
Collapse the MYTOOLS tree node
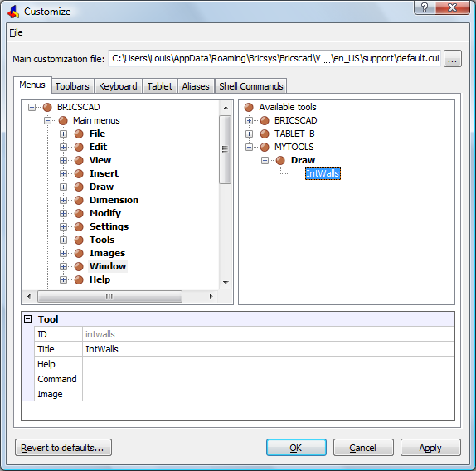(249, 148)
